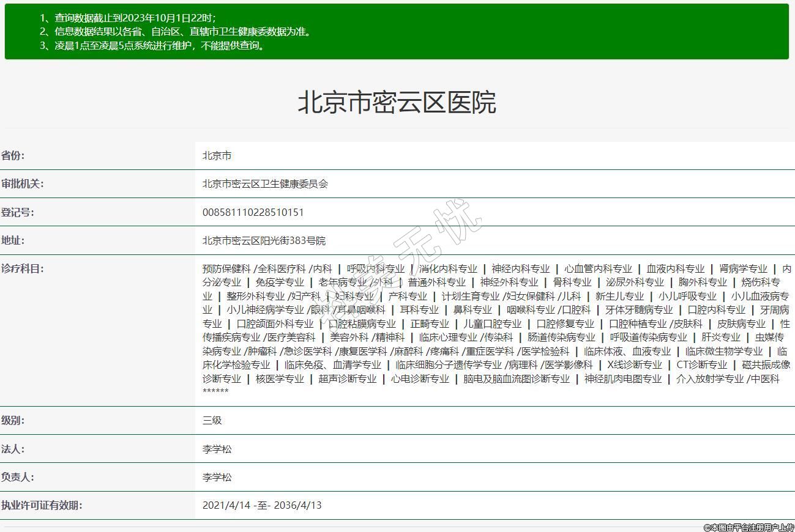Click the 李学松 name in the 负责人 row

(217, 477)
